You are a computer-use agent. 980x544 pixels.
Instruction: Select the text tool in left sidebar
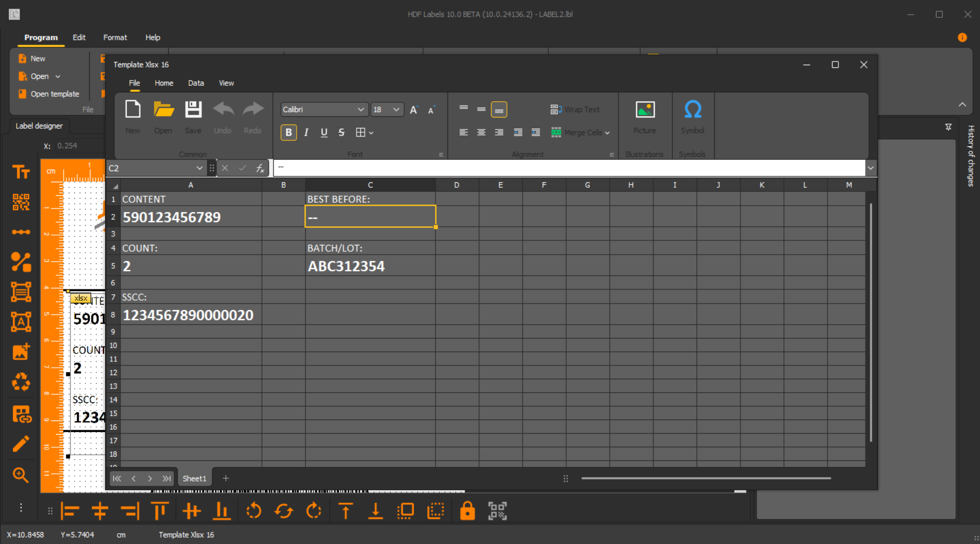21,172
